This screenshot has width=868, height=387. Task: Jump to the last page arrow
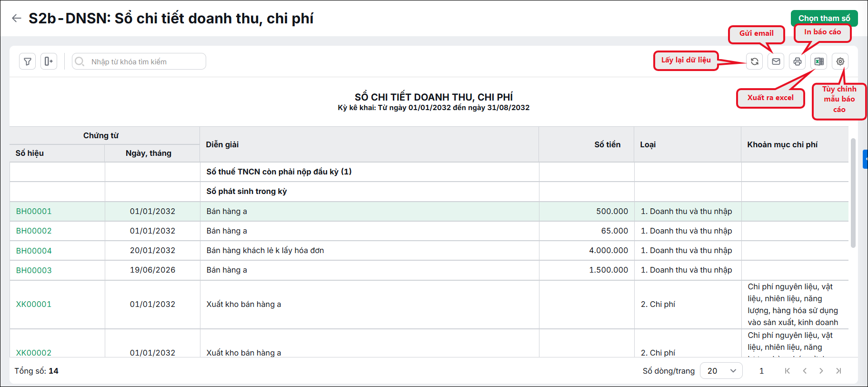tap(838, 371)
